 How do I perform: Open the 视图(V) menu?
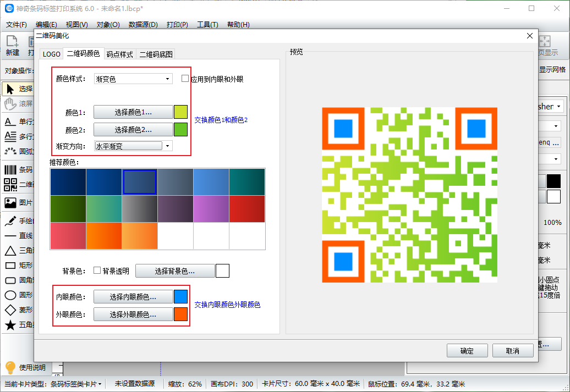[76, 24]
